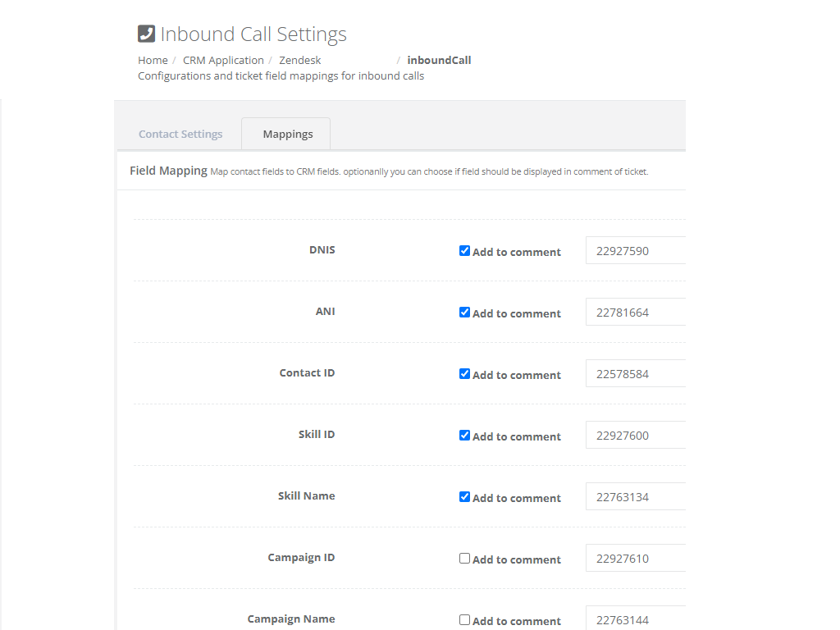Click the DNIS field containing 22927590

click(x=635, y=251)
